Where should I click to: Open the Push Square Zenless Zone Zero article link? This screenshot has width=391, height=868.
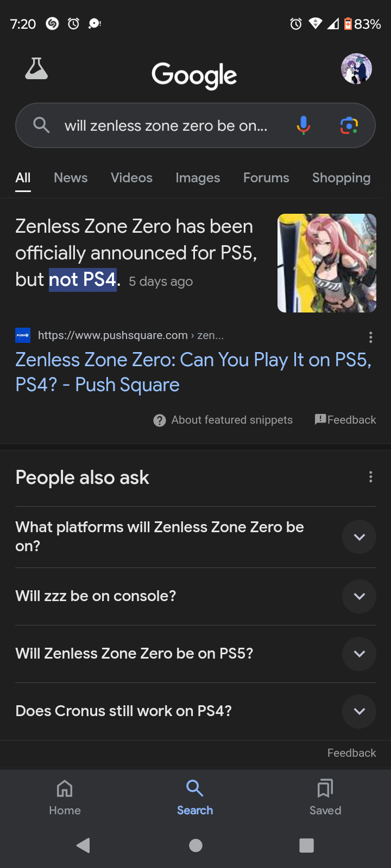[x=193, y=372]
